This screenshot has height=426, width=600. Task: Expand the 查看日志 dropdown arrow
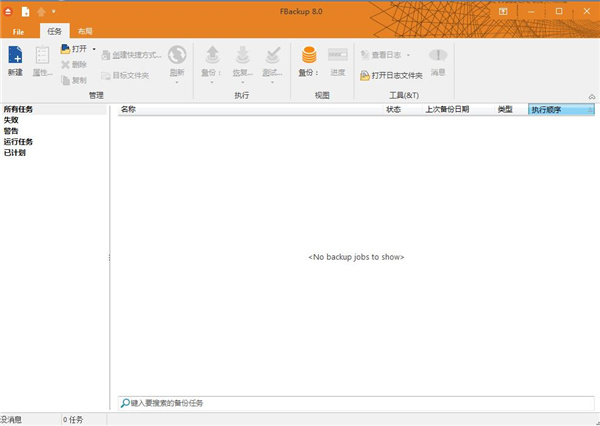[408, 55]
